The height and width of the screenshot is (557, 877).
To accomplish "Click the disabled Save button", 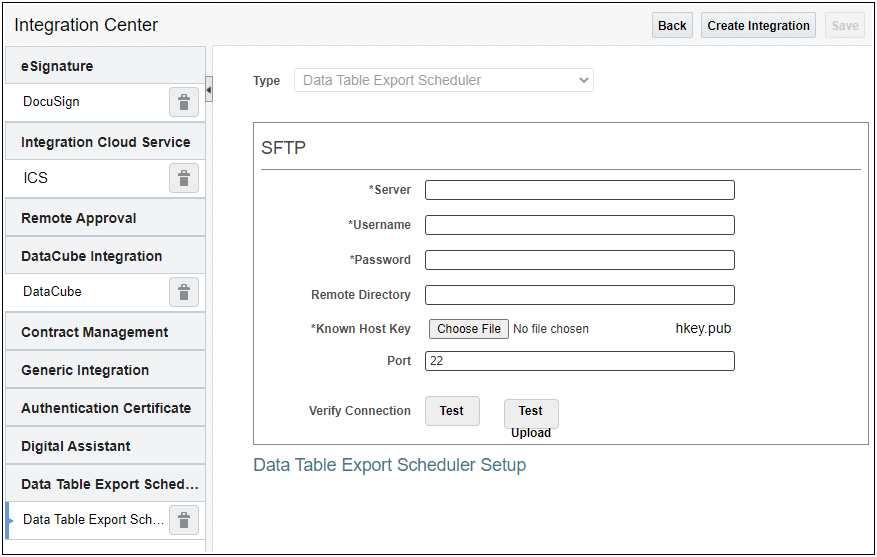I will click(845, 25).
